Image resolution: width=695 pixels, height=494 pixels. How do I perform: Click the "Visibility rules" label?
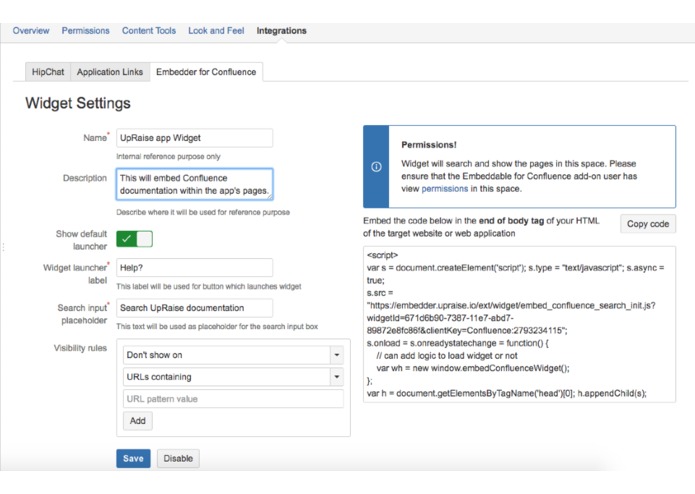tap(80, 348)
